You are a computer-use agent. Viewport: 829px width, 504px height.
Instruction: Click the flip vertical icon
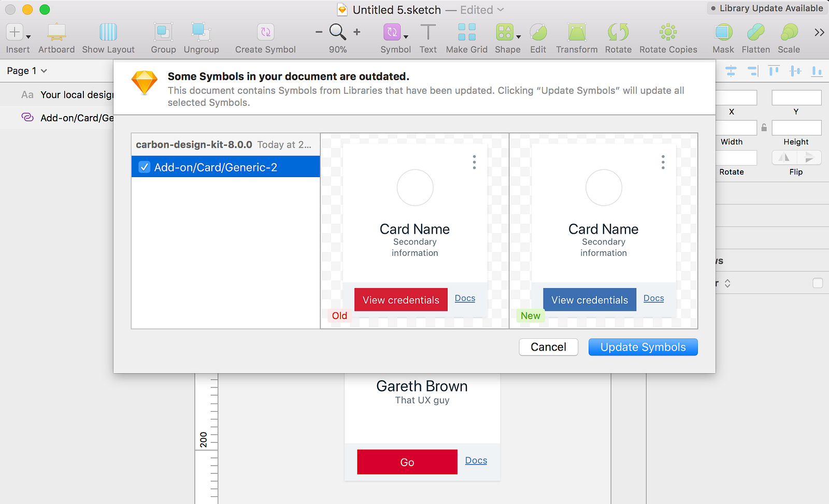click(809, 157)
